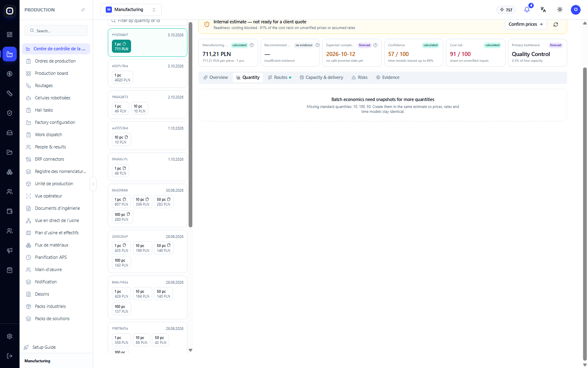The width and height of the screenshot is (588, 368).
Task: Click the Confirm prices button
Action: (x=526, y=25)
